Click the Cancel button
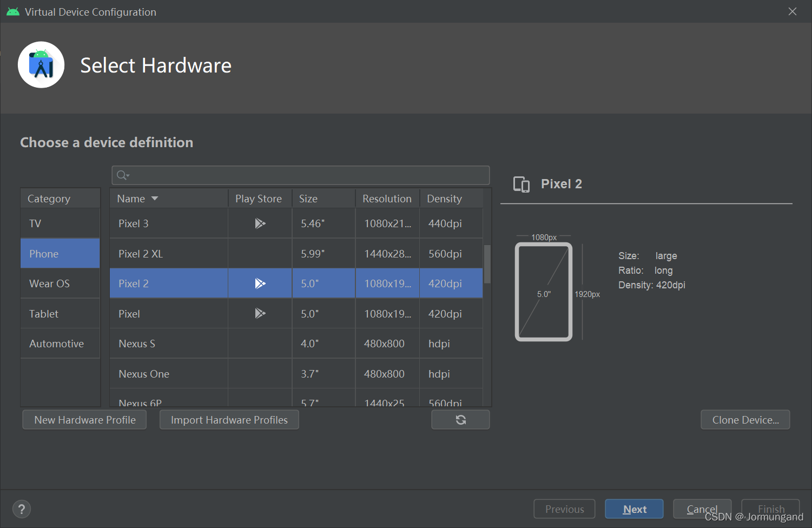The width and height of the screenshot is (812, 528). (702, 509)
